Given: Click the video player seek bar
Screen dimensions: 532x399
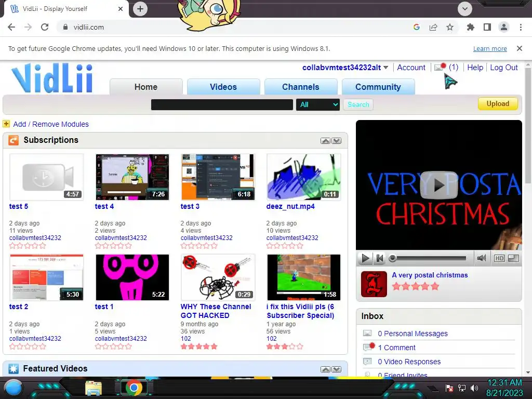Looking at the screenshot, I should click(x=429, y=259).
